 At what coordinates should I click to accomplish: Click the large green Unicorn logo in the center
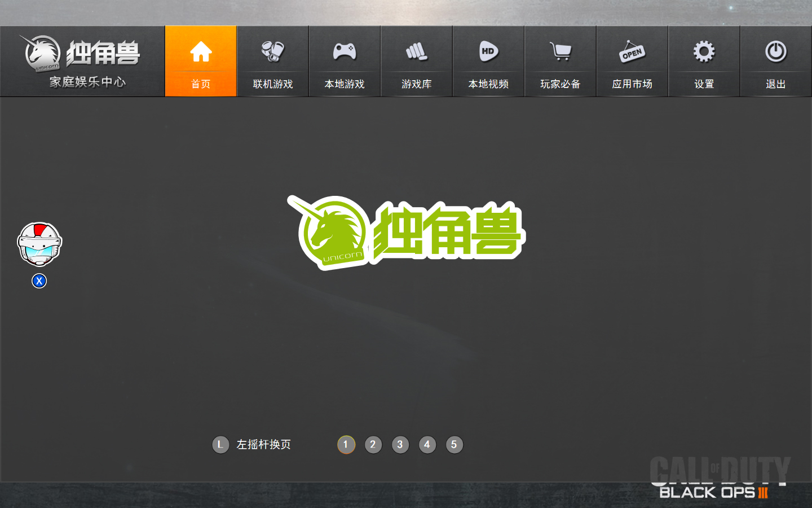coord(405,233)
